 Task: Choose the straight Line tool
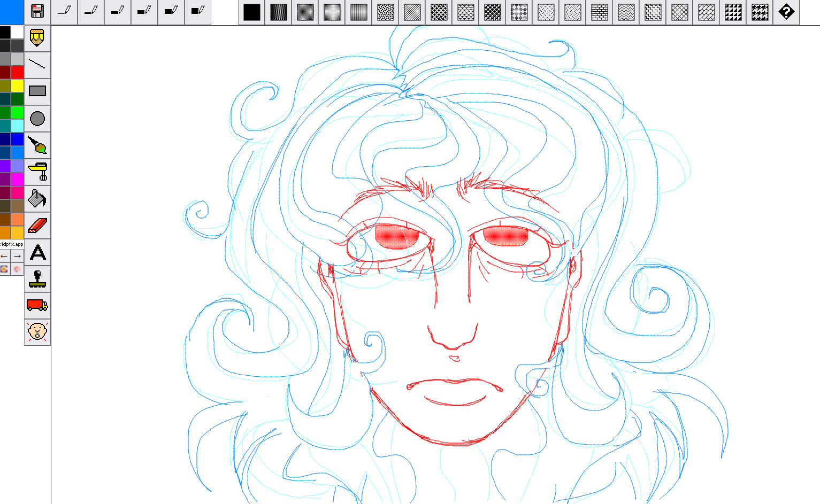[x=37, y=65]
